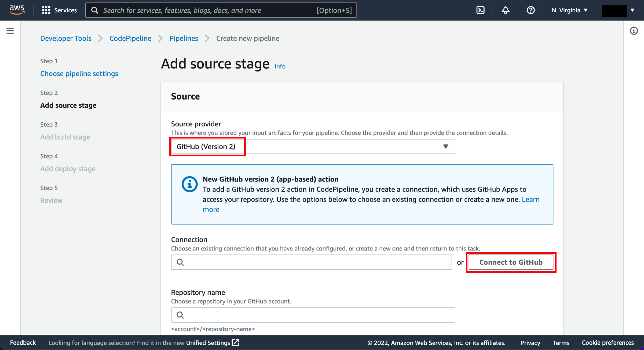Expand the N. Virginia region selector
Viewport: 644px width, 350px height.
570,10
